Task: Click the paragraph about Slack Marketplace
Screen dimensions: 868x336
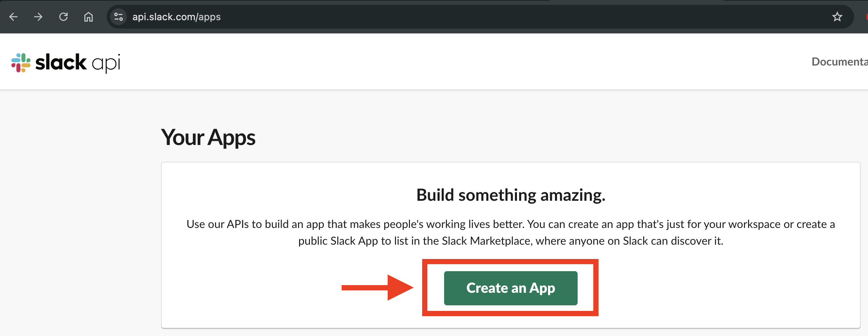Action: point(511,241)
